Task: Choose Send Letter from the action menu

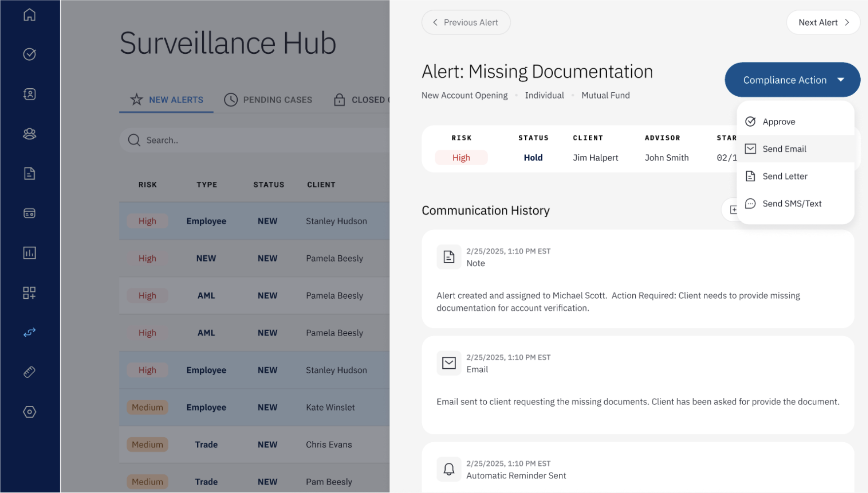Action: pos(796,176)
